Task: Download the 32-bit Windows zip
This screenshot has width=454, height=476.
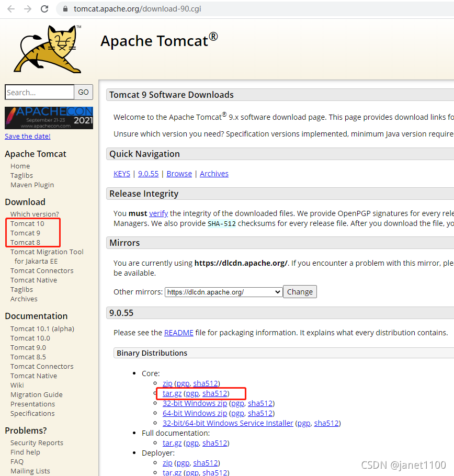Action: coord(195,403)
